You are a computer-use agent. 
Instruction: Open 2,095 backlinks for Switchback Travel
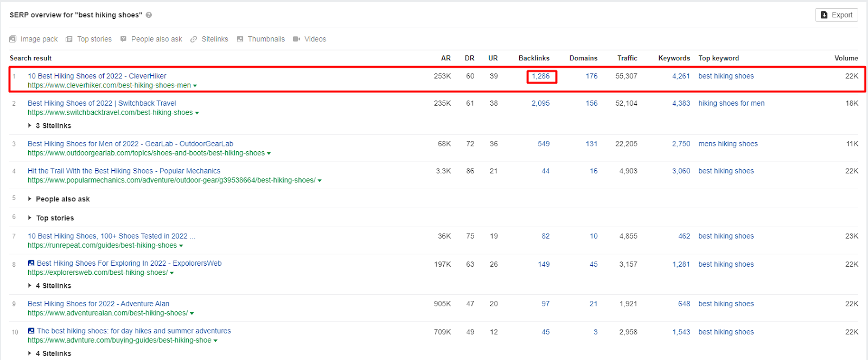(x=541, y=103)
